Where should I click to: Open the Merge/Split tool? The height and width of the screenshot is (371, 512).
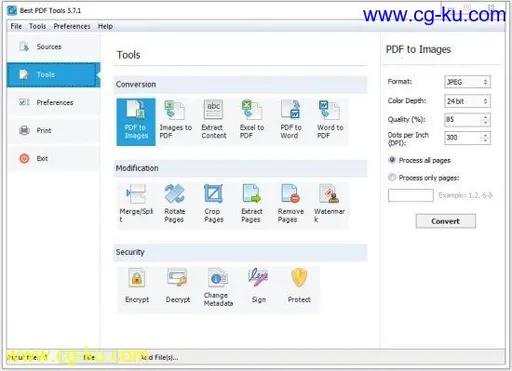[136, 204]
